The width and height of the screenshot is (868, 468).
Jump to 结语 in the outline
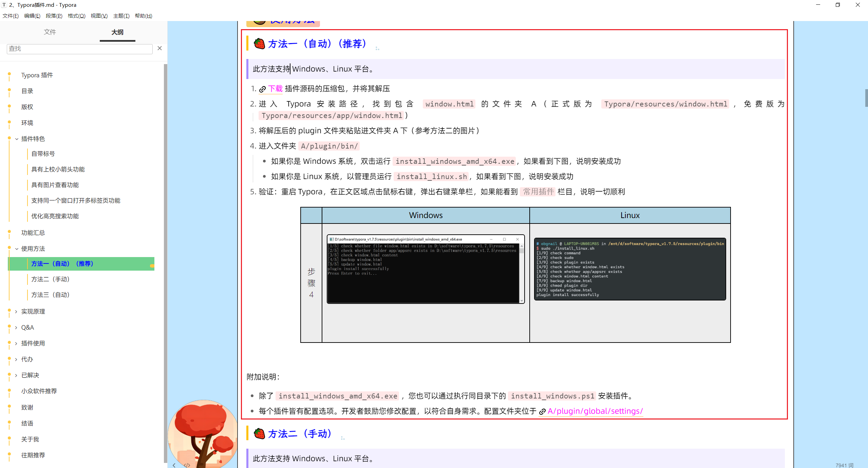[27, 423]
